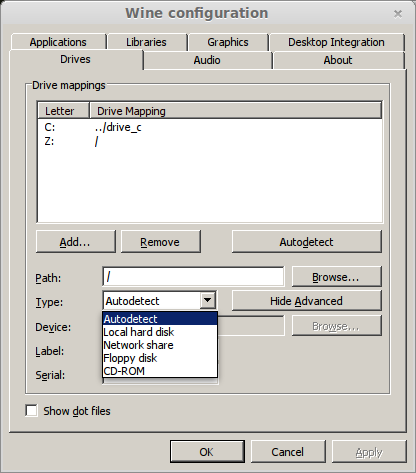Collapse the Type combo box arrow

pyautogui.click(x=207, y=300)
